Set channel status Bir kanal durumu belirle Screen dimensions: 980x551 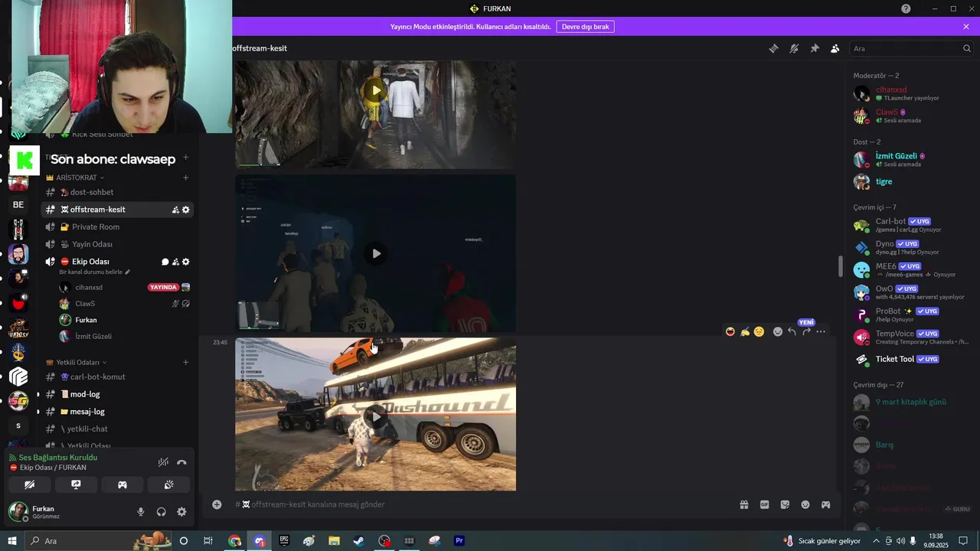(95, 272)
